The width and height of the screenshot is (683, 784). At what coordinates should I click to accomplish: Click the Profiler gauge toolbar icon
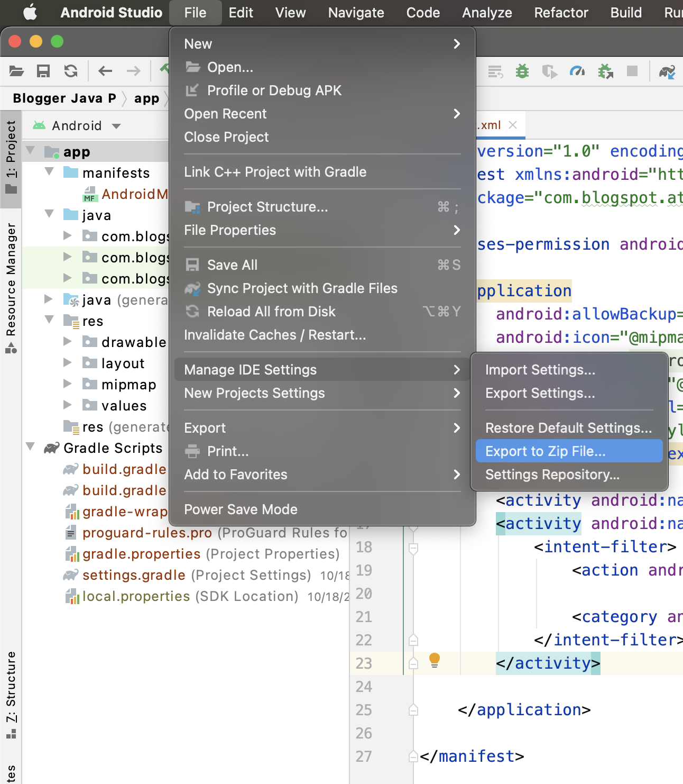(x=577, y=71)
